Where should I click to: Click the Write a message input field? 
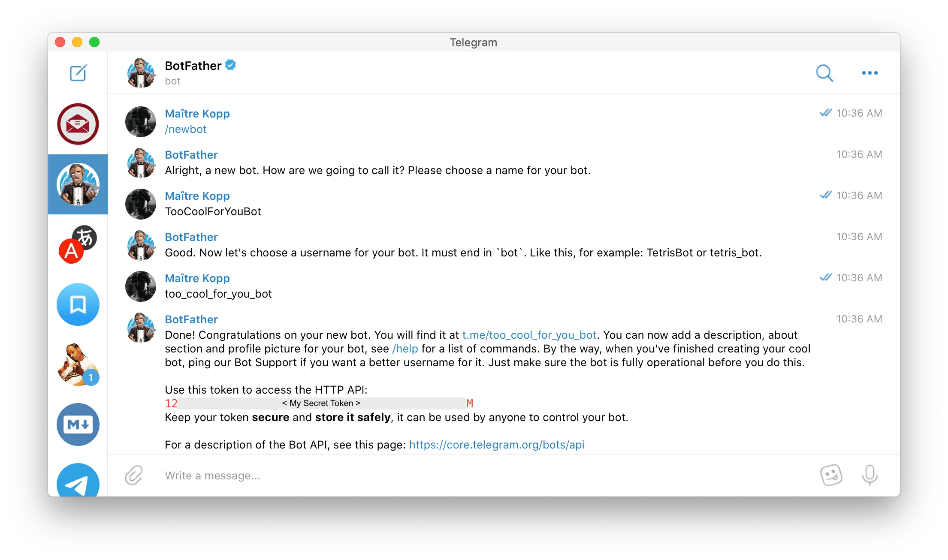tap(300, 475)
